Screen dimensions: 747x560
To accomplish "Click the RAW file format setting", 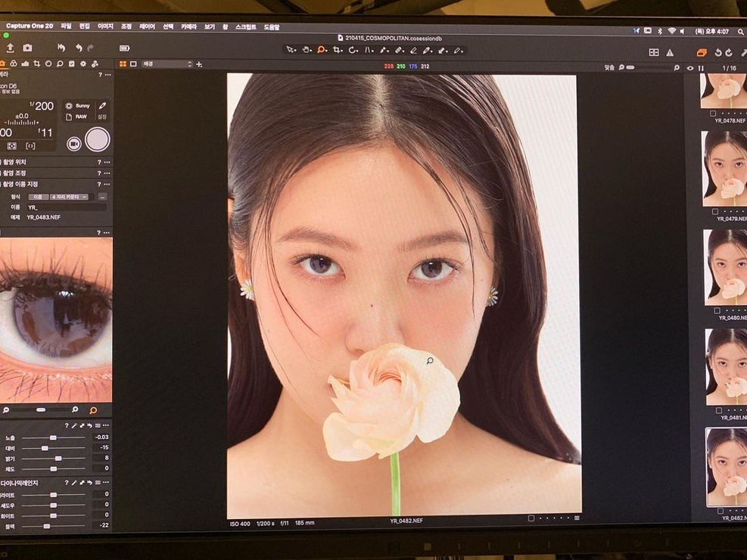I will pyautogui.click(x=78, y=117).
